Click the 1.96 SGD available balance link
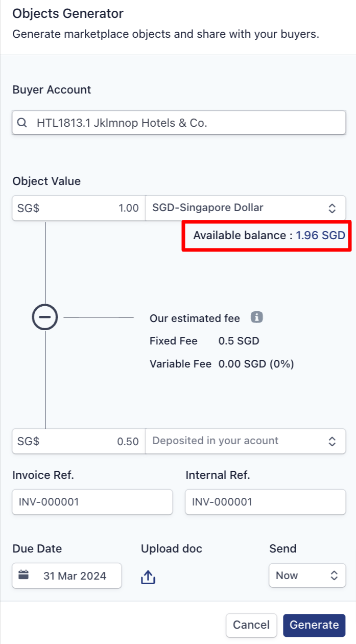356x644 pixels. click(321, 236)
